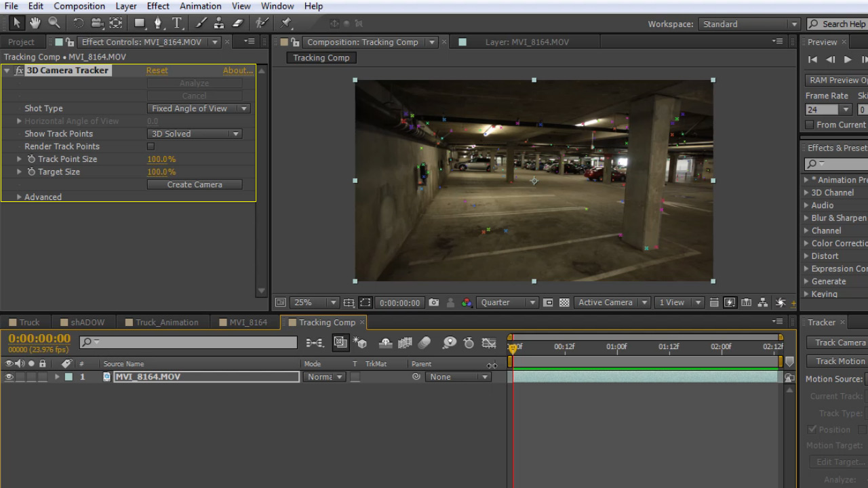Viewport: 868px width, 488px height.
Task: Select the Hand tool in toolbar
Action: (35, 23)
